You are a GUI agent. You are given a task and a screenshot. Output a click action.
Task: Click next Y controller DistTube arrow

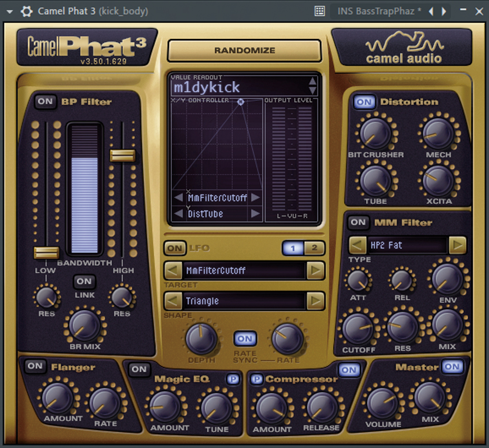point(255,213)
